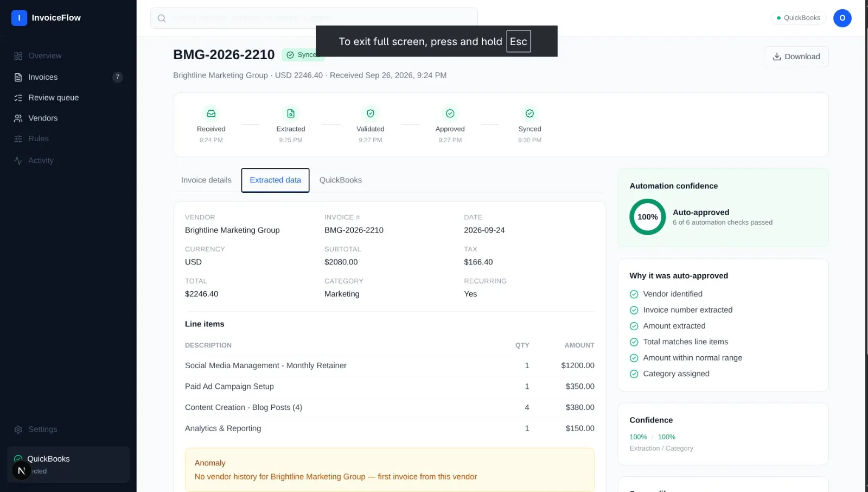Click the search magnifier icon
The image size is (868, 492).
(x=162, y=18)
